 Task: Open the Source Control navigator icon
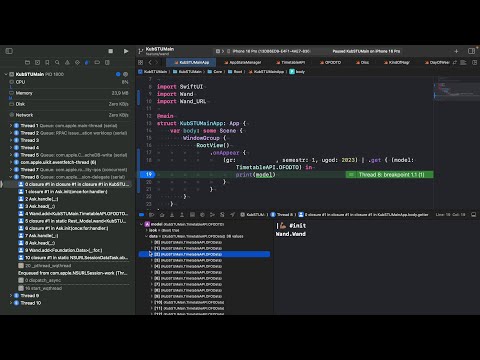coord(37,62)
